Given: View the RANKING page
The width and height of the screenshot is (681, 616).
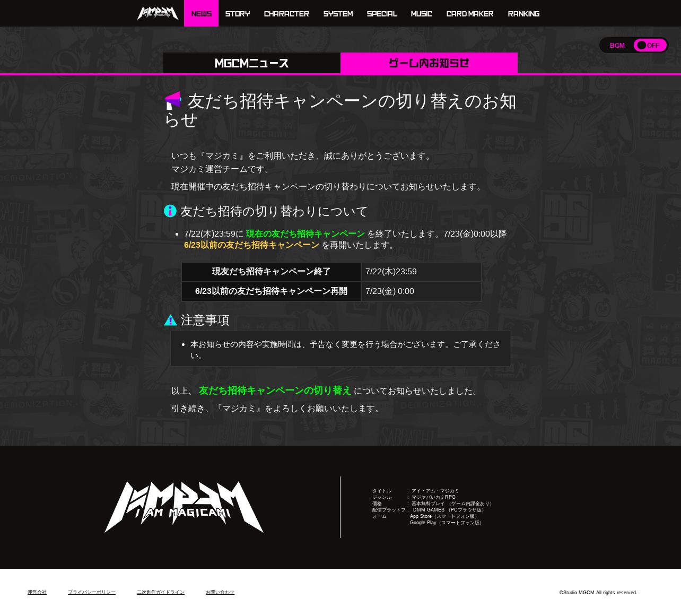Looking at the screenshot, I should click(523, 13).
